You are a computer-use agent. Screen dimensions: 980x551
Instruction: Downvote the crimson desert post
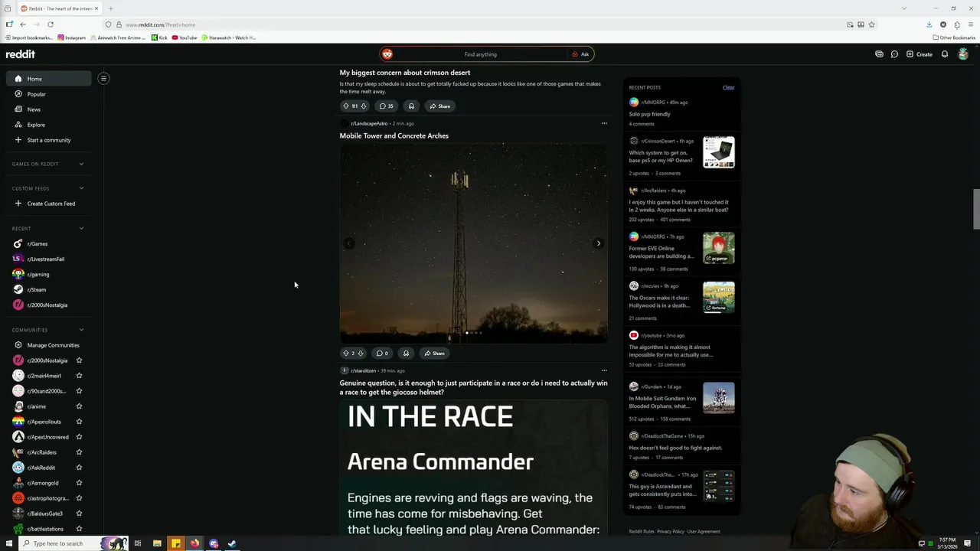[363, 106]
